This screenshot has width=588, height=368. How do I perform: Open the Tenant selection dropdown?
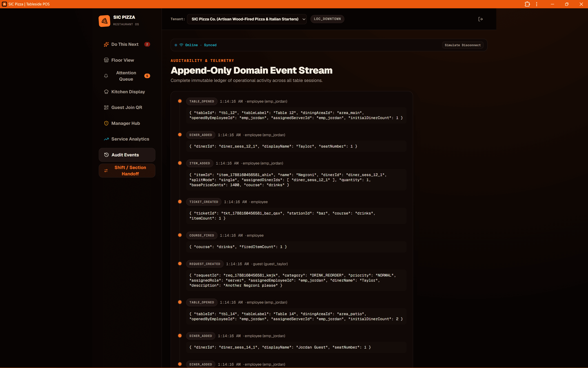[x=247, y=19]
